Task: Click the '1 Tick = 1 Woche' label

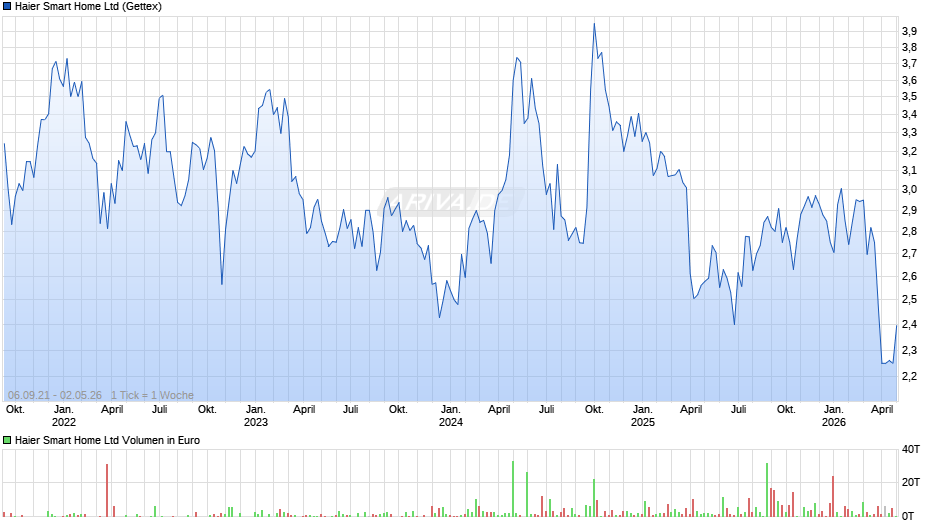Action: click(x=152, y=395)
